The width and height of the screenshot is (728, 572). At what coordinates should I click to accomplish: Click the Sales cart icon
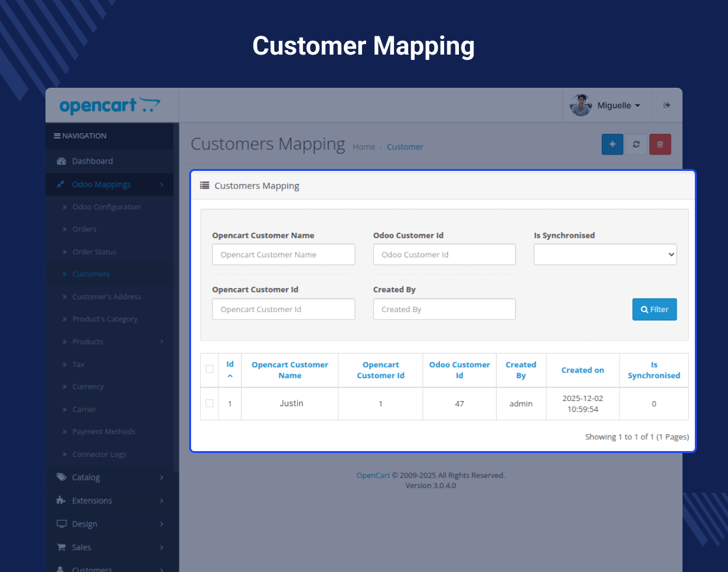[61, 547]
